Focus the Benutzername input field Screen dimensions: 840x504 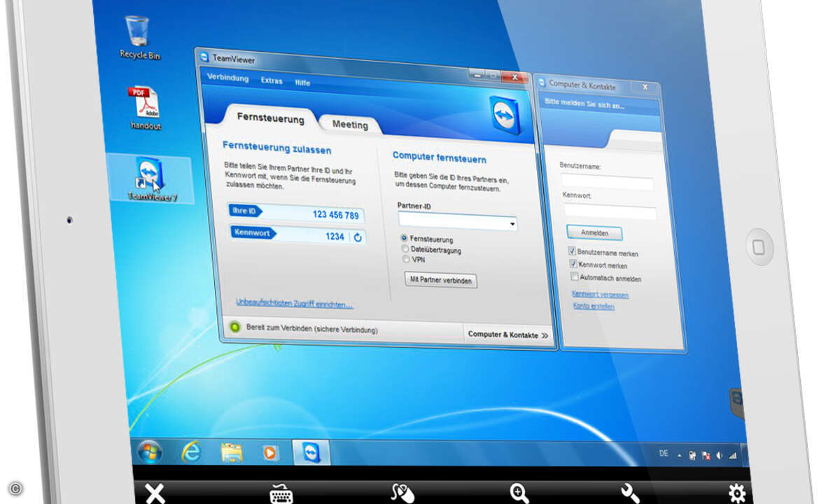(x=608, y=183)
